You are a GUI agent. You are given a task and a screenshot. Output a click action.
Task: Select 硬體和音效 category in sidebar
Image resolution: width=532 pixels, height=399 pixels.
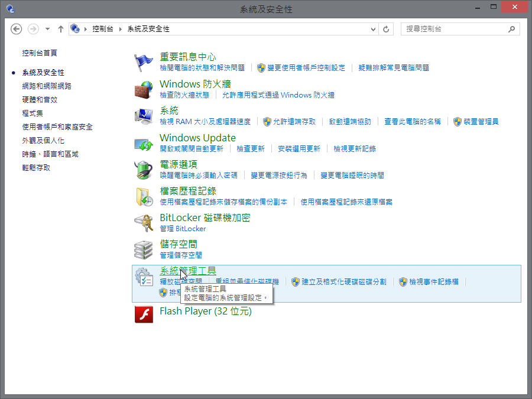click(40, 100)
